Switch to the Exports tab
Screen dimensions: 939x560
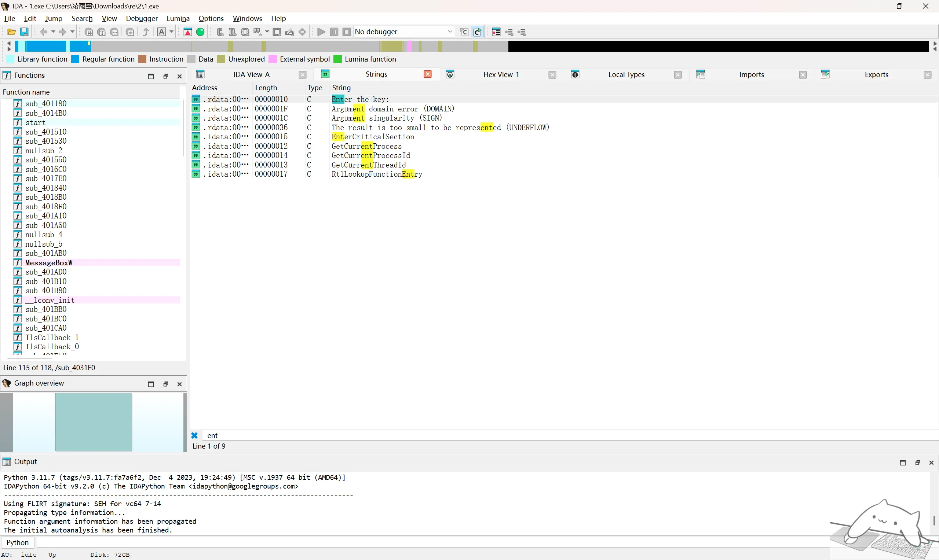tap(876, 75)
